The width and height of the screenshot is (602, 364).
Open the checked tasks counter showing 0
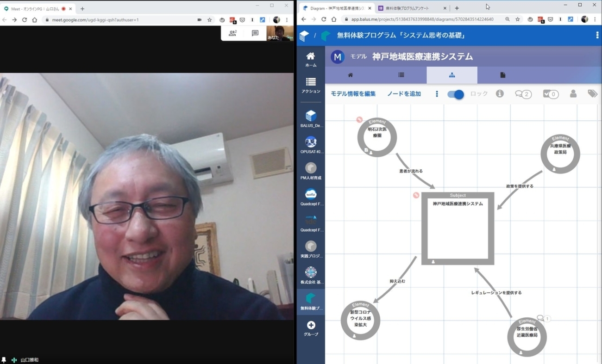pyautogui.click(x=550, y=94)
